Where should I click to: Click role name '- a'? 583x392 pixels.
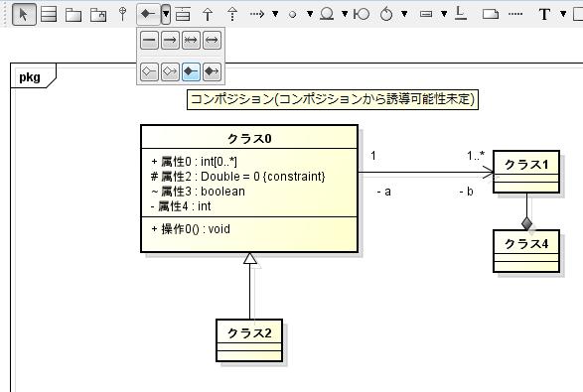(383, 192)
